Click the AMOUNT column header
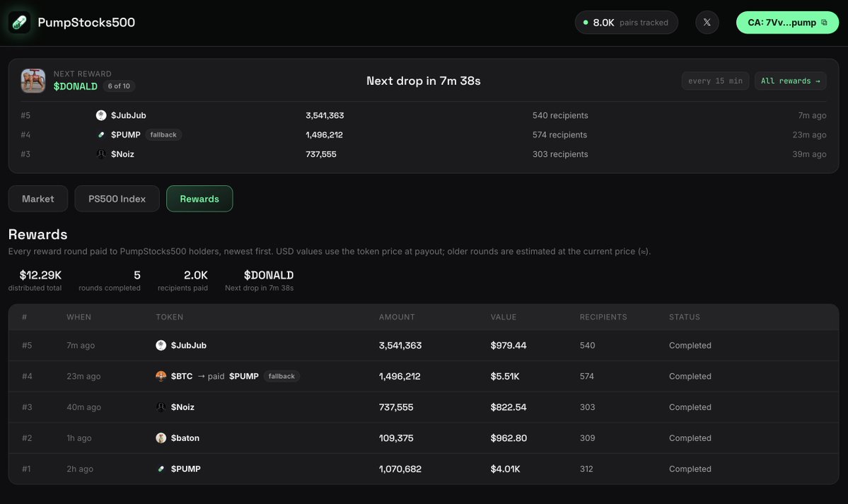This screenshot has width=848, height=504. coord(397,317)
